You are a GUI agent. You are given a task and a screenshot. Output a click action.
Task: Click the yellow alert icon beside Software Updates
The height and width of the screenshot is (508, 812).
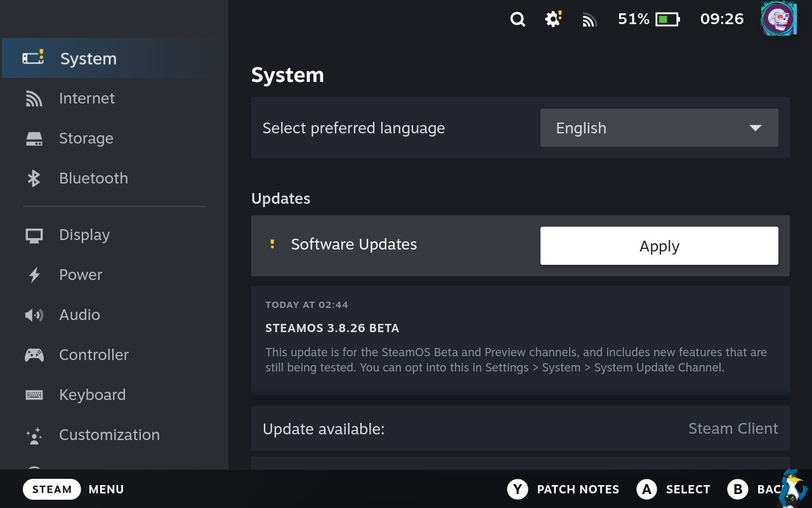[272, 244]
